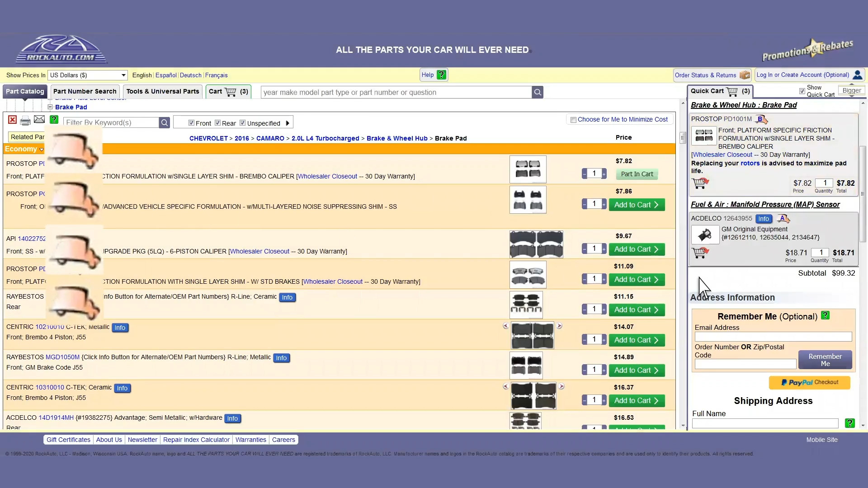The height and width of the screenshot is (488, 868).
Task: Open Order Status & Returns box icon
Action: tap(745, 75)
